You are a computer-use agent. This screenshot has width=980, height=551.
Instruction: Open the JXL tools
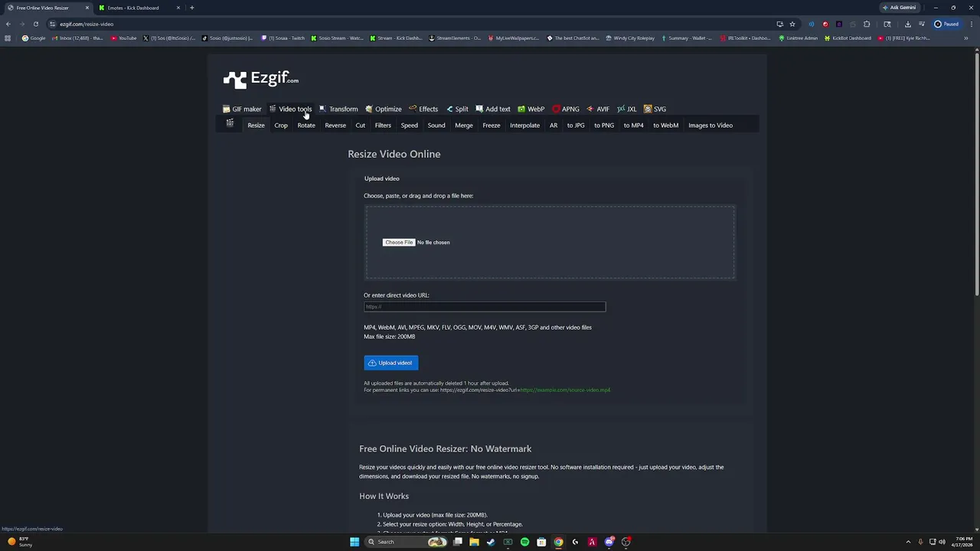627,109
